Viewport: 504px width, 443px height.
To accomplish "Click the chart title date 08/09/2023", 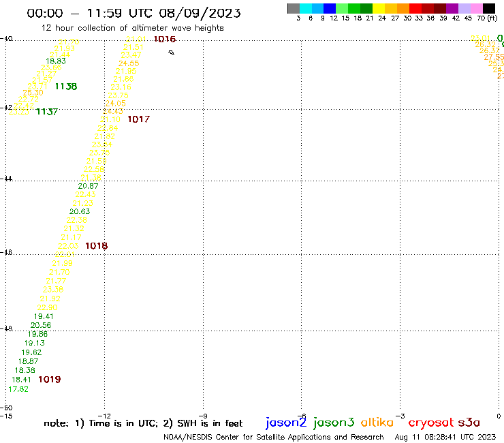I will [x=200, y=13].
